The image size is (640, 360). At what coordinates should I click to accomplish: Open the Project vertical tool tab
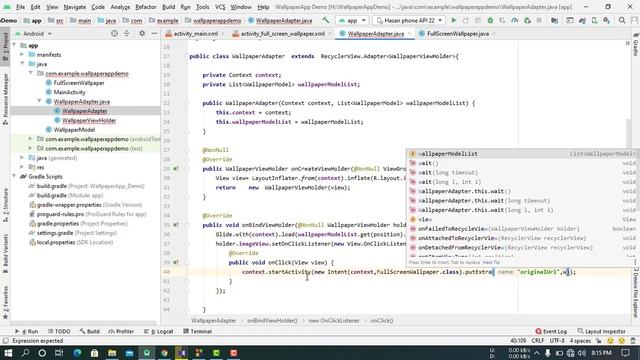pyautogui.click(x=5, y=47)
